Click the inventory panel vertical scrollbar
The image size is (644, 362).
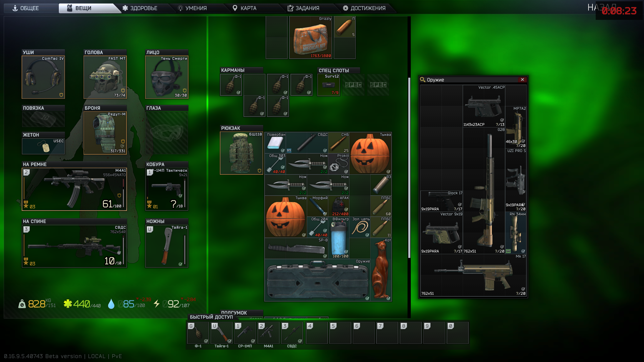[x=409, y=168]
